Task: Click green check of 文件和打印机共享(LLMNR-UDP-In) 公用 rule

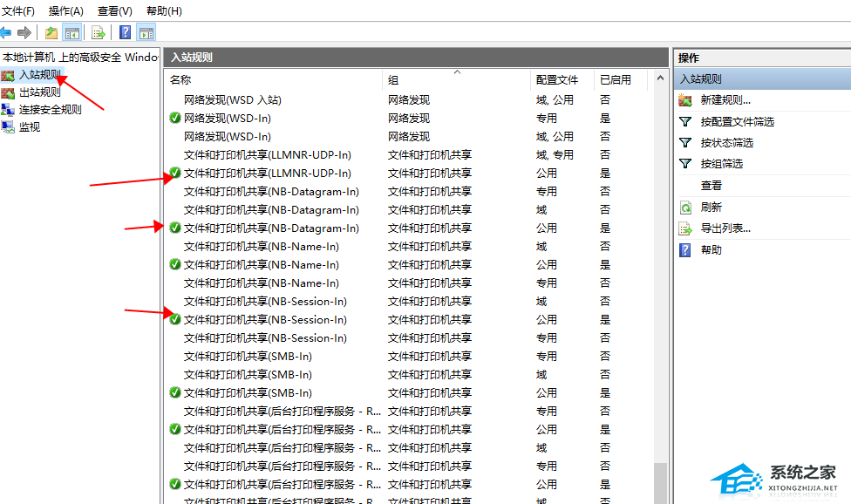Action: [174, 173]
